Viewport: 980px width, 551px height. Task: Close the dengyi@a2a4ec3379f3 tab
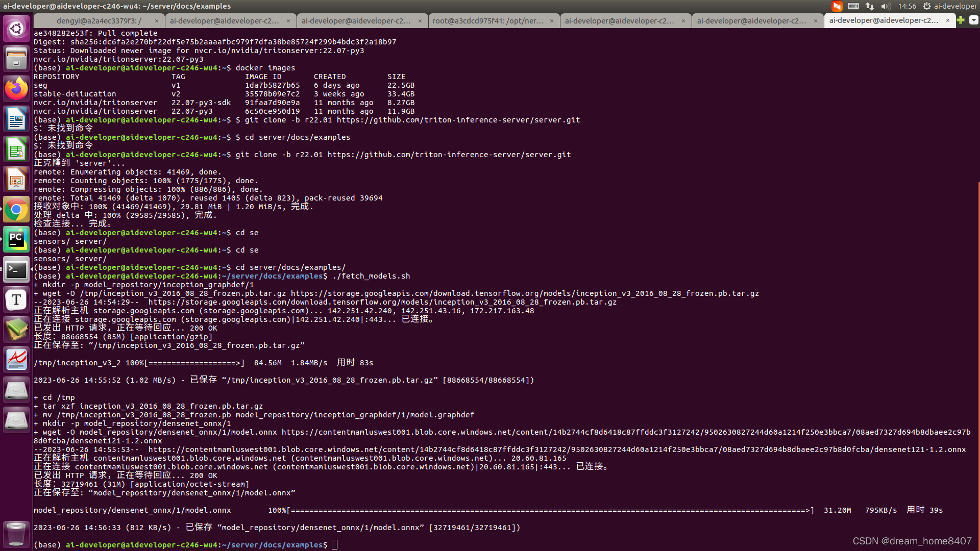click(x=157, y=21)
